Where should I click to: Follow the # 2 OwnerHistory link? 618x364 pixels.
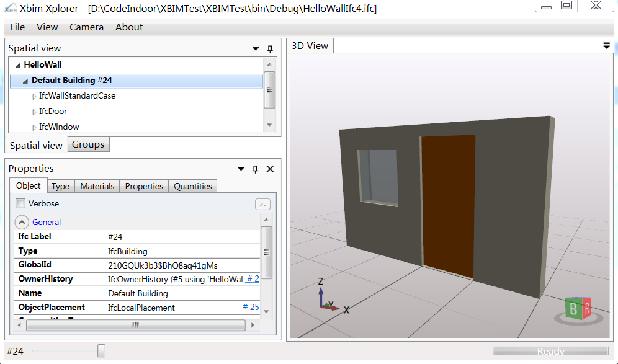253,279
